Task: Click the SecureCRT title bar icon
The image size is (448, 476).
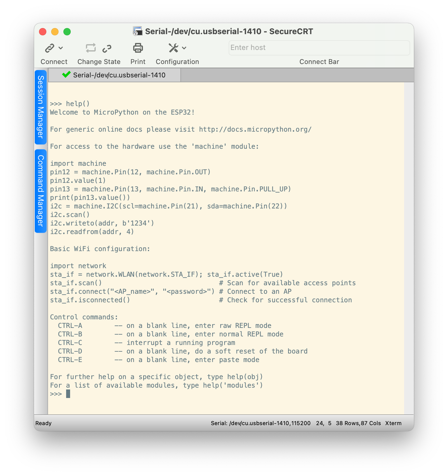Action: pos(138,31)
